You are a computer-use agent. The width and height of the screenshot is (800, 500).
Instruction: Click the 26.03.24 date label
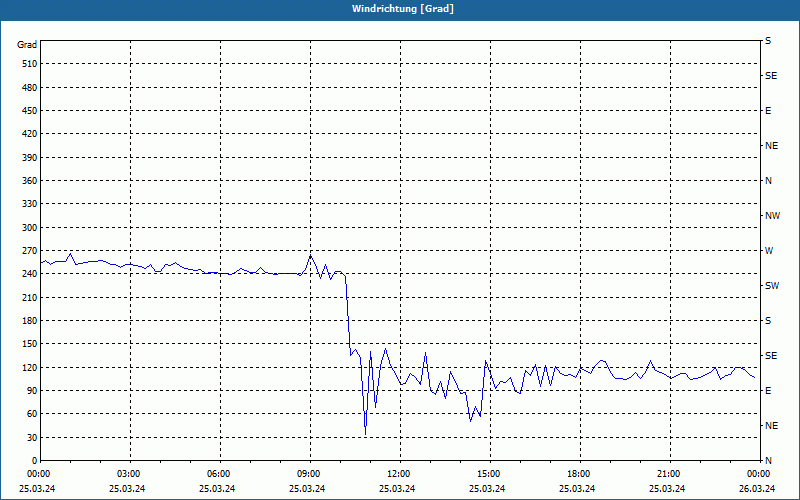point(757,489)
